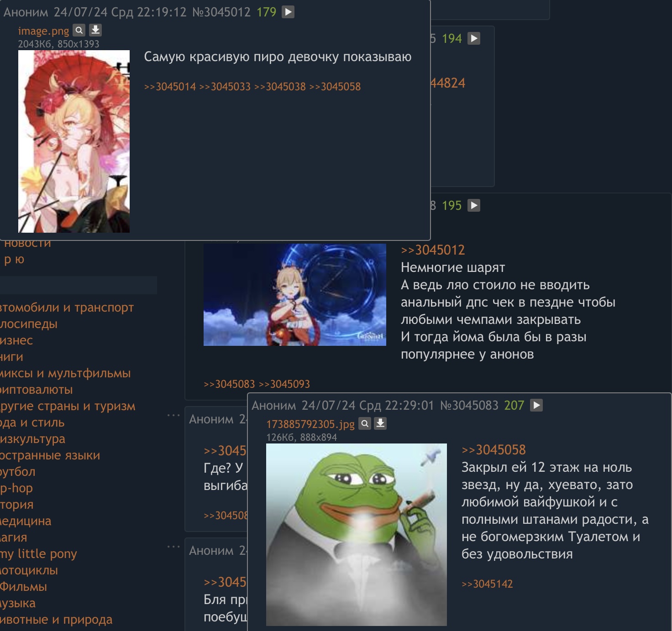Expand post menu arrow on post 195
672x631 pixels.
point(474,205)
